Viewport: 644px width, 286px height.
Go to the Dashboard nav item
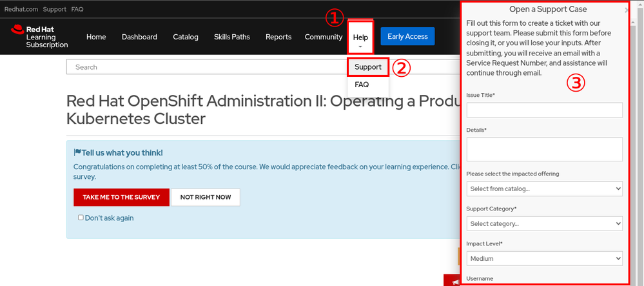139,37
